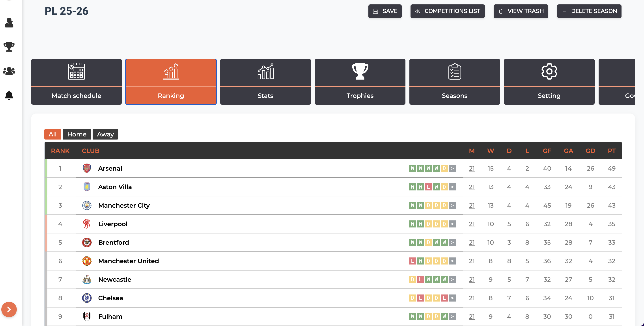Image resolution: width=644 pixels, height=326 pixels.
Task: Expand the sidebar with orange chevron
Action: coord(9,309)
